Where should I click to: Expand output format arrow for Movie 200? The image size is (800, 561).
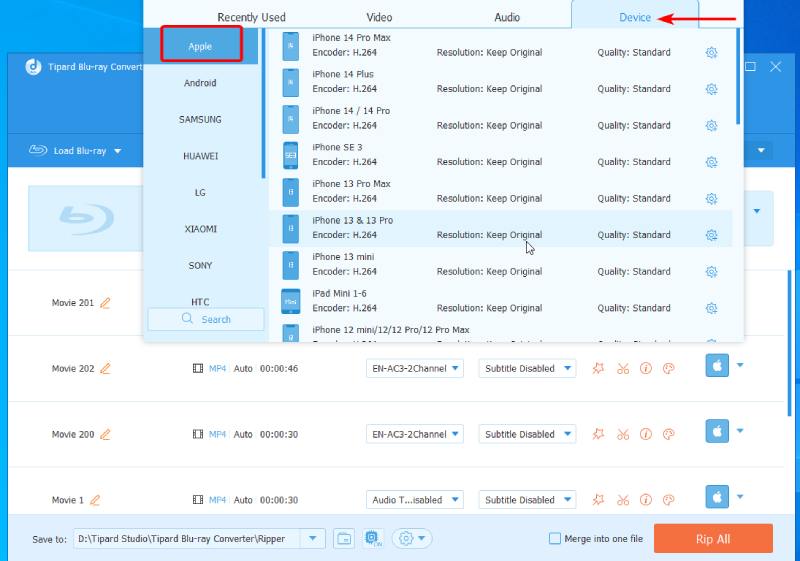(740, 431)
